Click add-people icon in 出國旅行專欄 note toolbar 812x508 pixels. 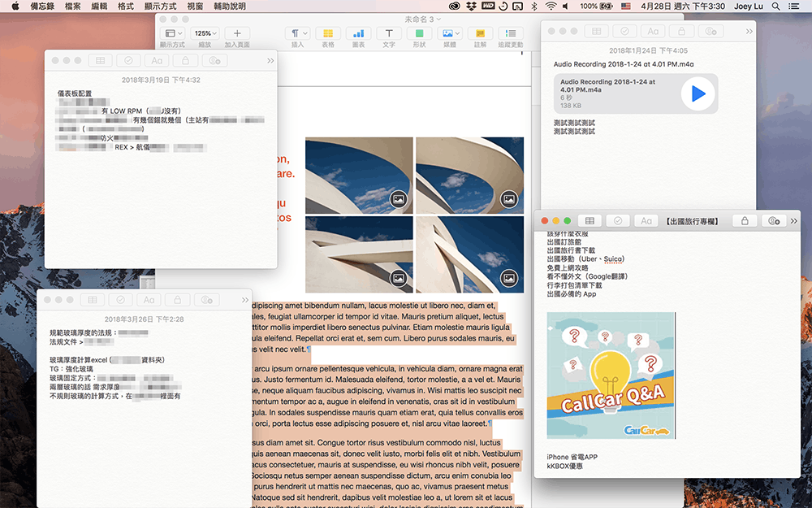[x=774, y=220]
